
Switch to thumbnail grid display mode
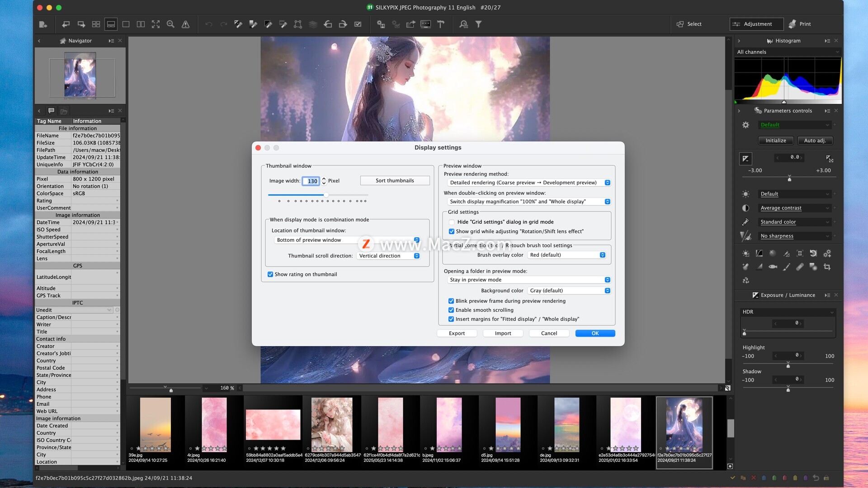pyautogui.click(x=96, y=24)
